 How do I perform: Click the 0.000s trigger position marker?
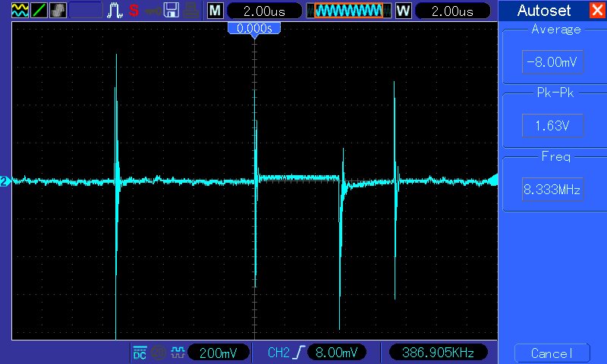[254, 29]
